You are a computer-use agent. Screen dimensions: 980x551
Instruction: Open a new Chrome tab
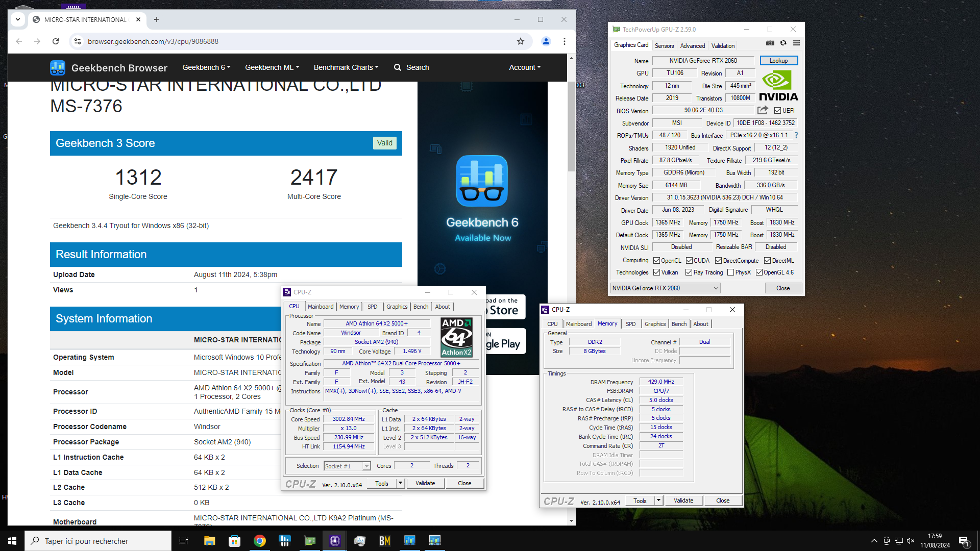(x=157, y=19)
